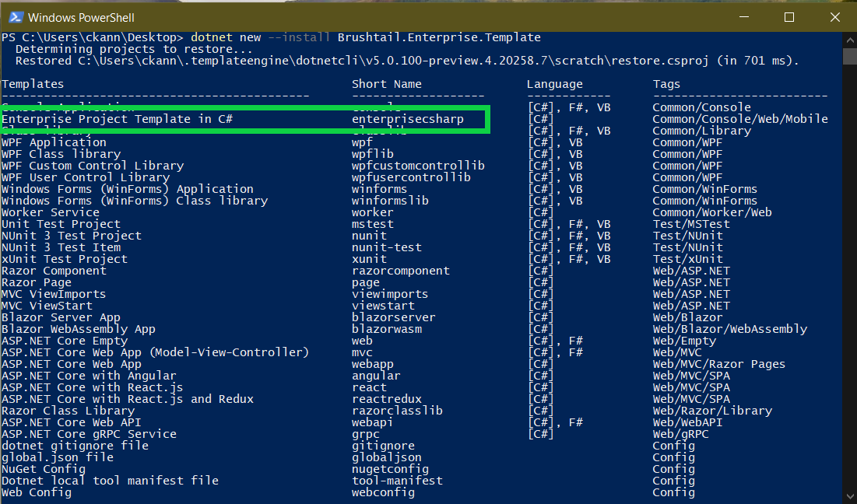The image size is (857, 504).
Task: Click the 'react' short name
Action: (369, 387)
